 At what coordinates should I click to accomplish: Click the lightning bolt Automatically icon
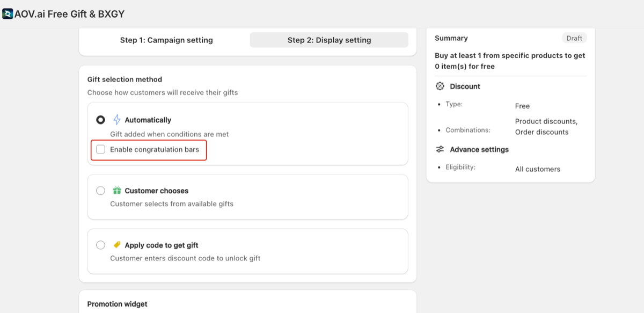(117, 120)
